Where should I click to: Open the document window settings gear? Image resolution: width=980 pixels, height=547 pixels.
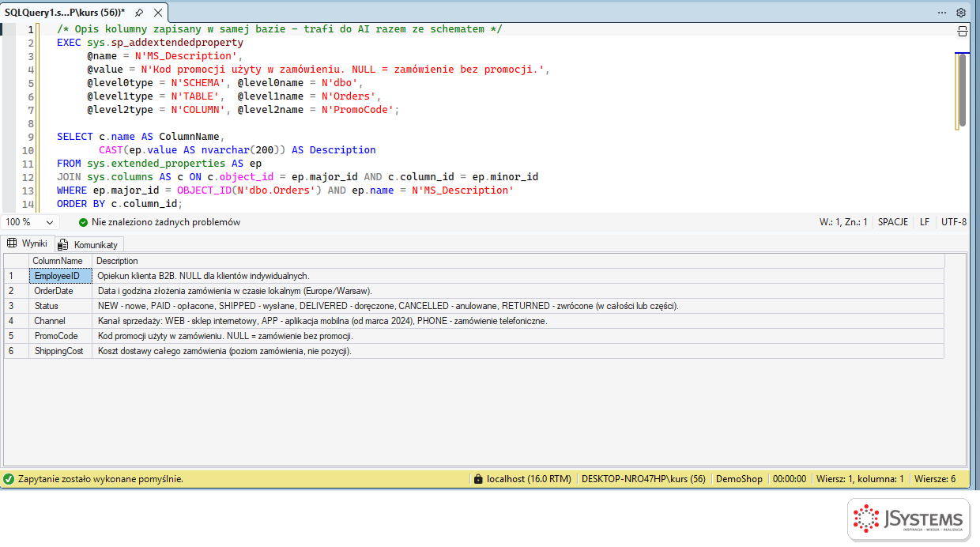tap(961, 13)
